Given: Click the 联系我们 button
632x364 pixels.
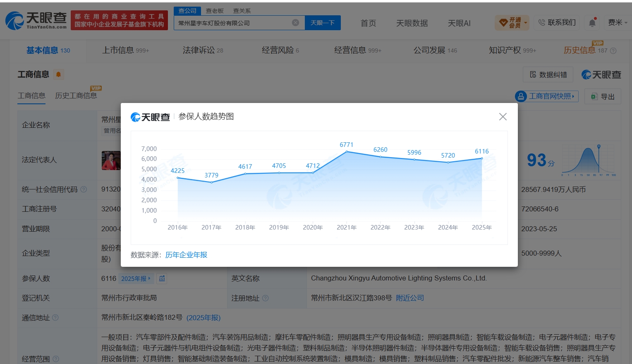Looking at the screenshot, I should point(557,22).
